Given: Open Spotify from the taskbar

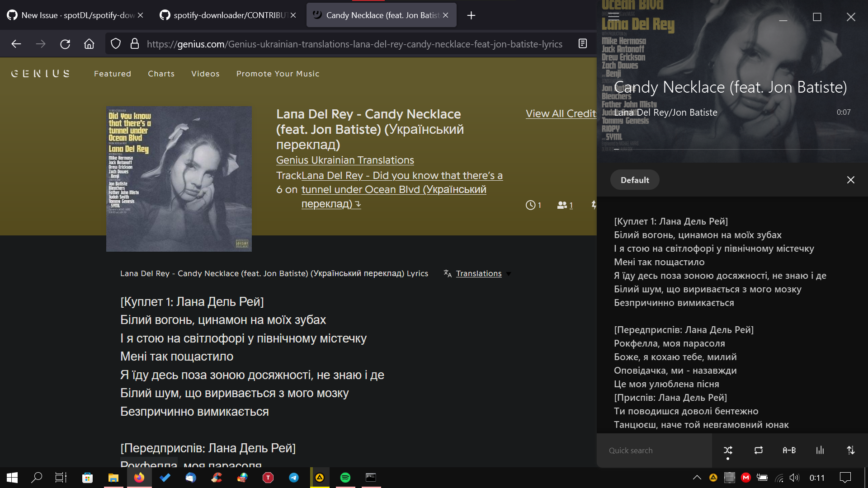Looking at the screenshot, I should (x=345, y=478).
